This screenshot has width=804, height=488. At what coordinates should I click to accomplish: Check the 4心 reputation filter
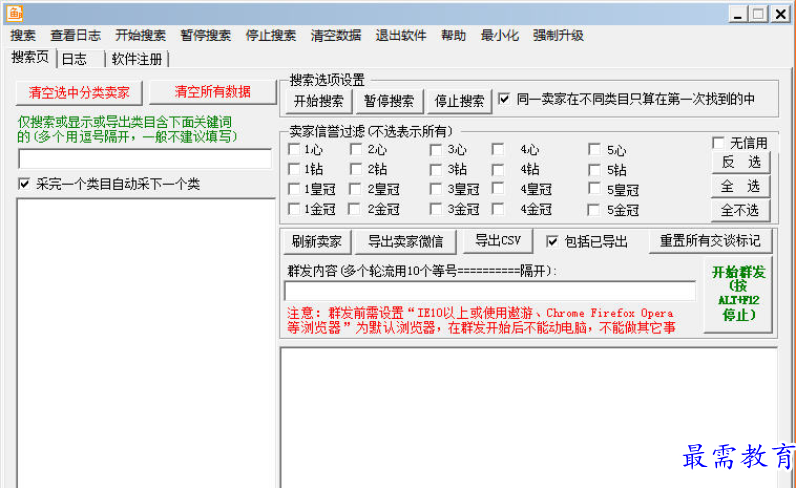pyautogui.click(x=497, y=150)
